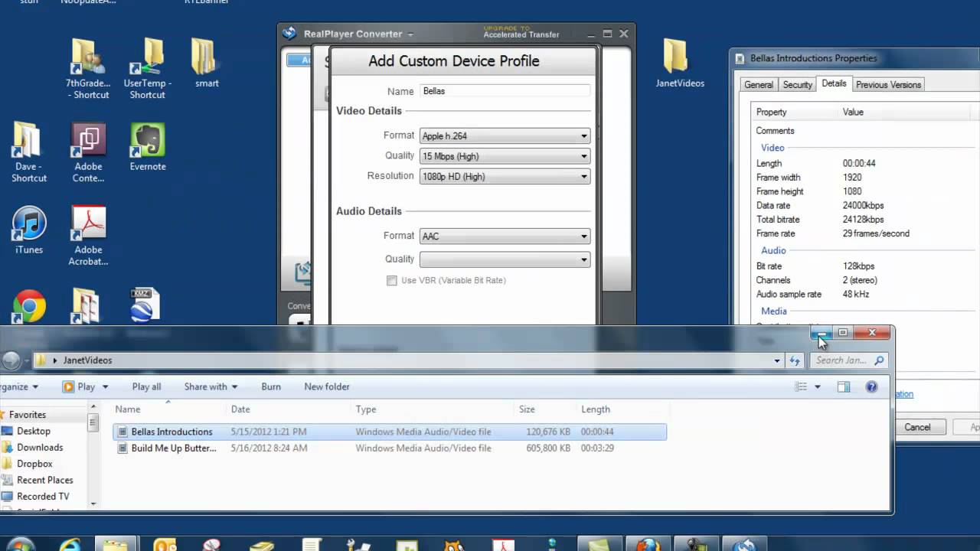The image size is (980, 551).
Task: Click the Downloads folder icon in Favorites
Action: (8, 448)
